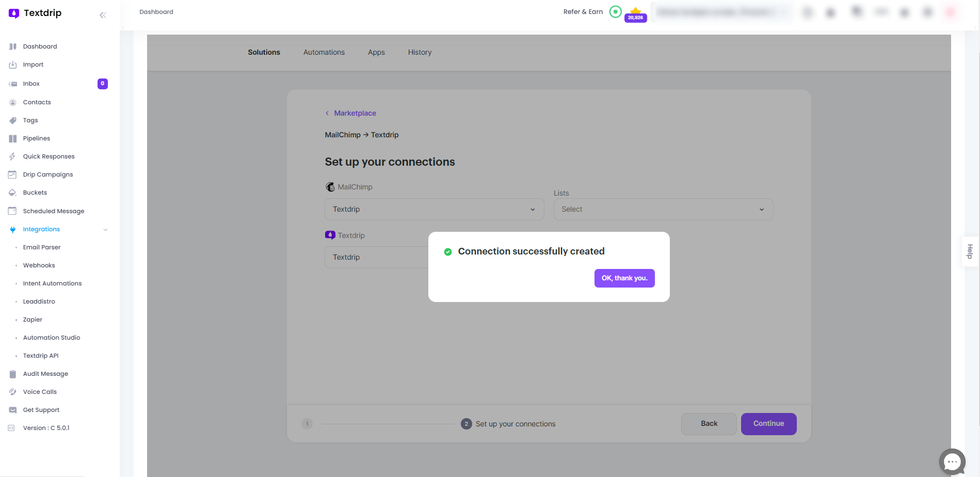Open Inbox from the sidebar
This screenshot has width=980, height=477.
pos(31,84)
